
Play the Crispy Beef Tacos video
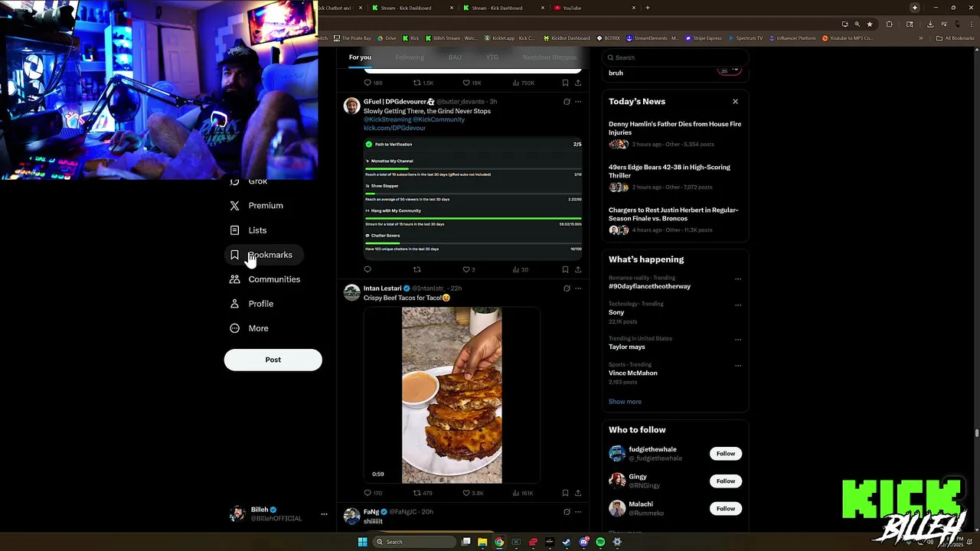(x=452, y=395)
